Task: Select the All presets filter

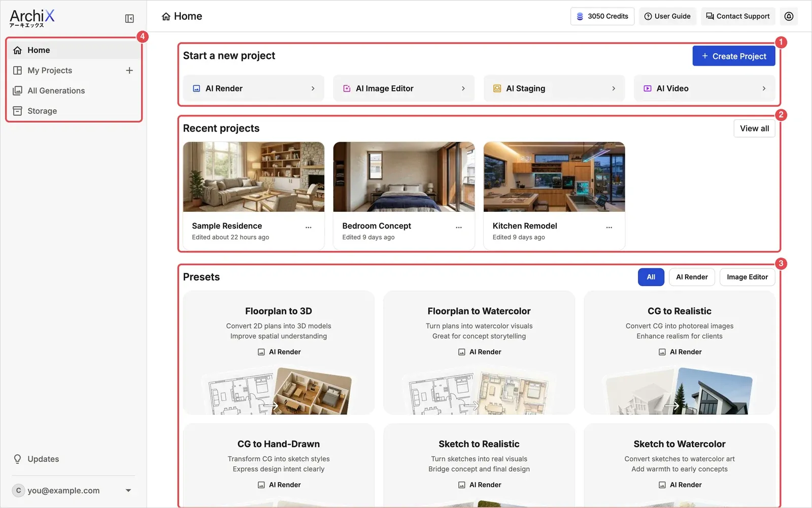Action: click(651, 277)
